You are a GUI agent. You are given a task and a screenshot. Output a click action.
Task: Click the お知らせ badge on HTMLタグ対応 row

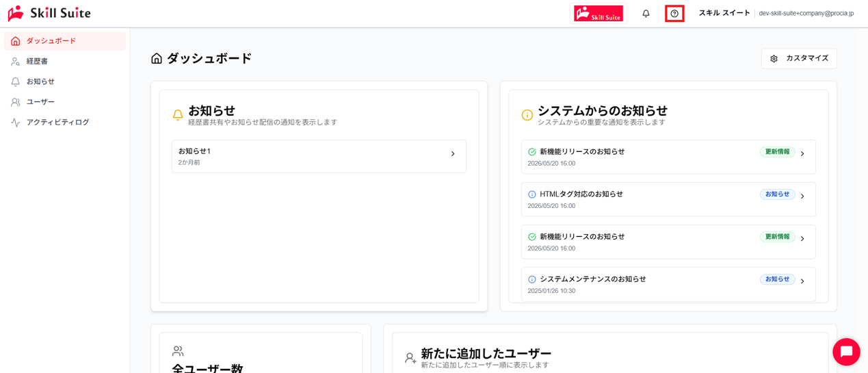[x=777, y=194]
